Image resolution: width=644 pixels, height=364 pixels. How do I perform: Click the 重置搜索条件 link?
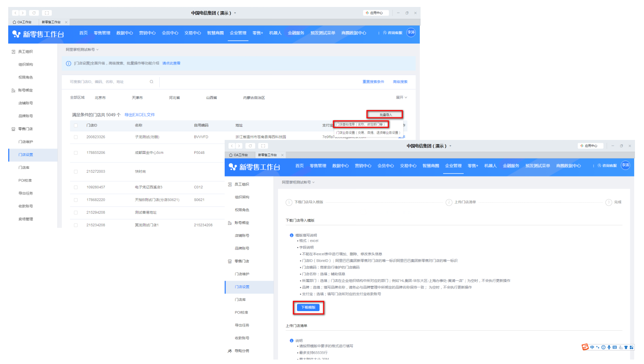[373, 82]
